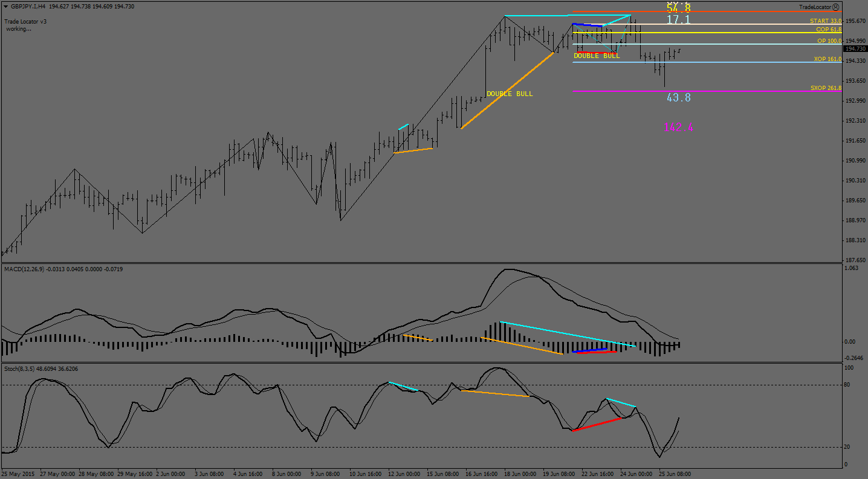Click the 187.650 price on the scale
Screen dimensions: 868x479
(x=855, y=259)
